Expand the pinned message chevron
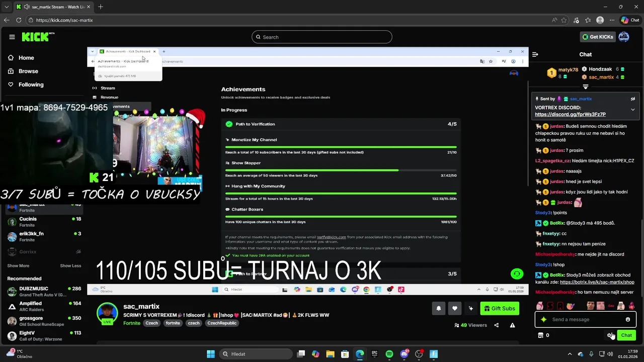The image size is (644, 362). point(633,110)
